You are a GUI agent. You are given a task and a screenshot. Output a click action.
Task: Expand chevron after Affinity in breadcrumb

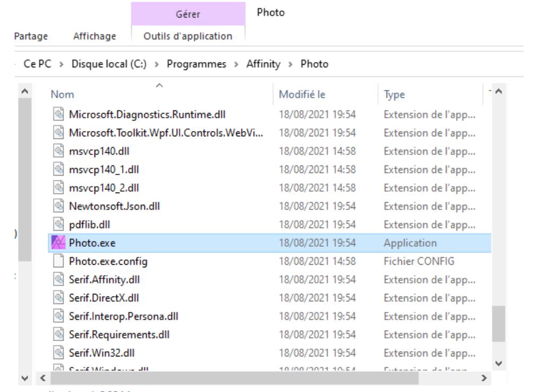(x=290, y=64)
